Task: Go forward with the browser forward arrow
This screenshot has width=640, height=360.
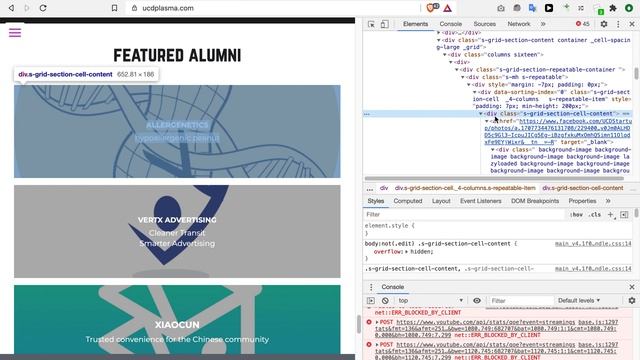Action: click(x=27, y=8)
